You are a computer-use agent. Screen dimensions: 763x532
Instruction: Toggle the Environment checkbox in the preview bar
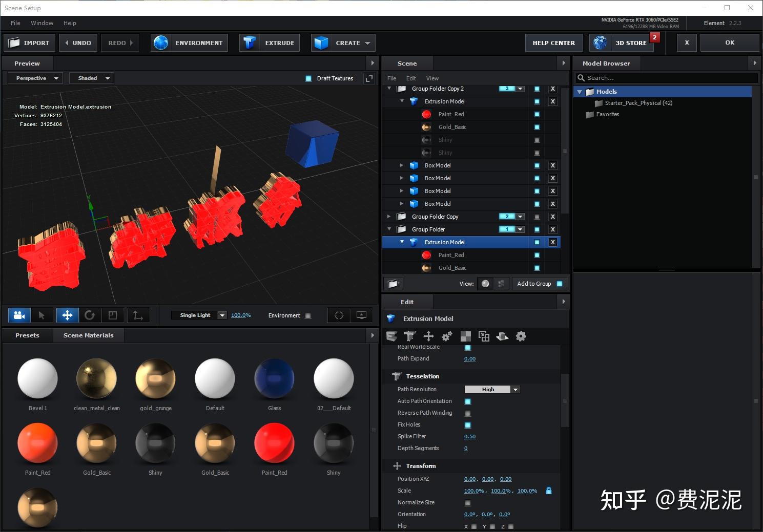(x=308, y=315)
